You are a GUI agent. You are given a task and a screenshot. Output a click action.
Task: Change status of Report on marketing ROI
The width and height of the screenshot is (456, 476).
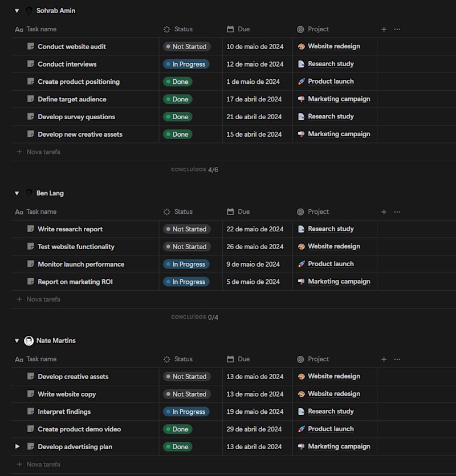coord(186,282)
